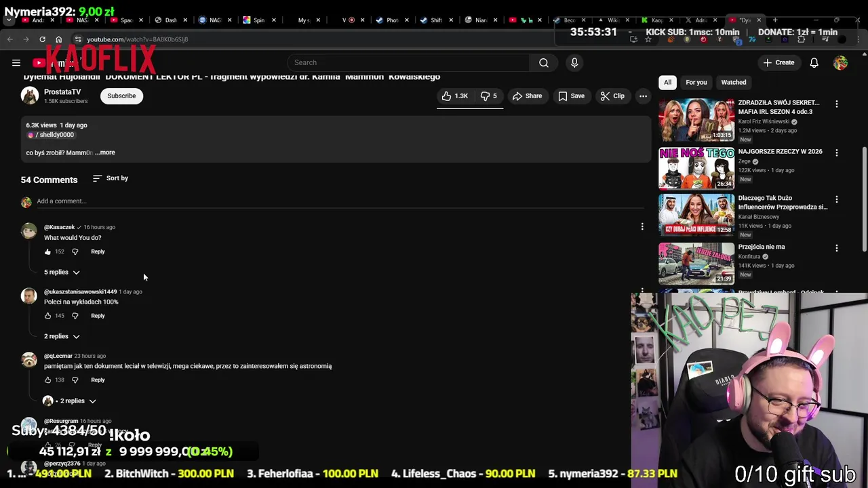
Task: Open the ProstataTV channel name link
Action: click(x=62, y=91)
